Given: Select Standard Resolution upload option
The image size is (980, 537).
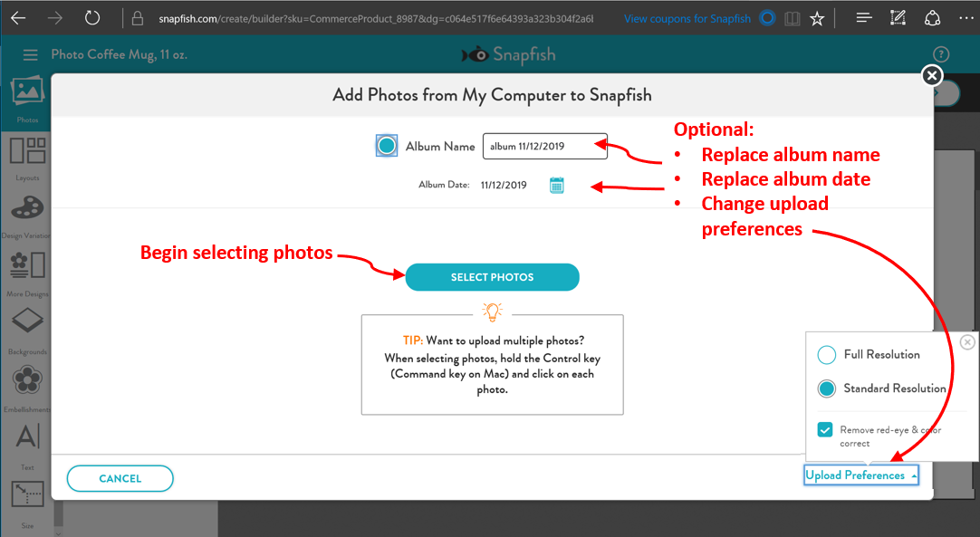Looking at the screenshot, I should [826, 388].
